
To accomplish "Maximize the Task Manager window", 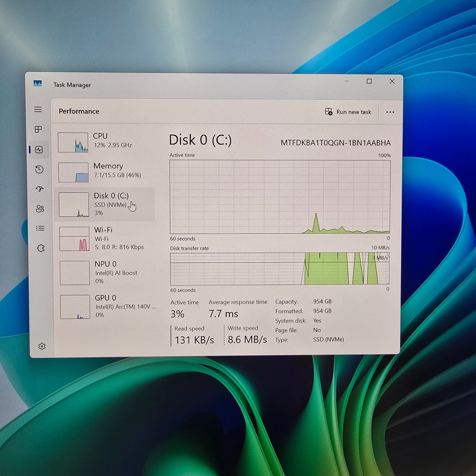I will coord(369,82).
